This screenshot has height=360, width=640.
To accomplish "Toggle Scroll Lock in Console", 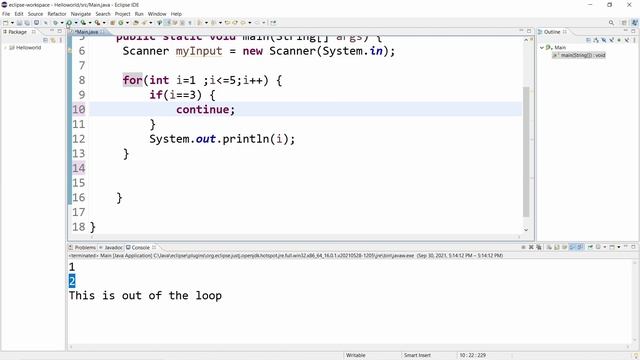I will point(557,247).
